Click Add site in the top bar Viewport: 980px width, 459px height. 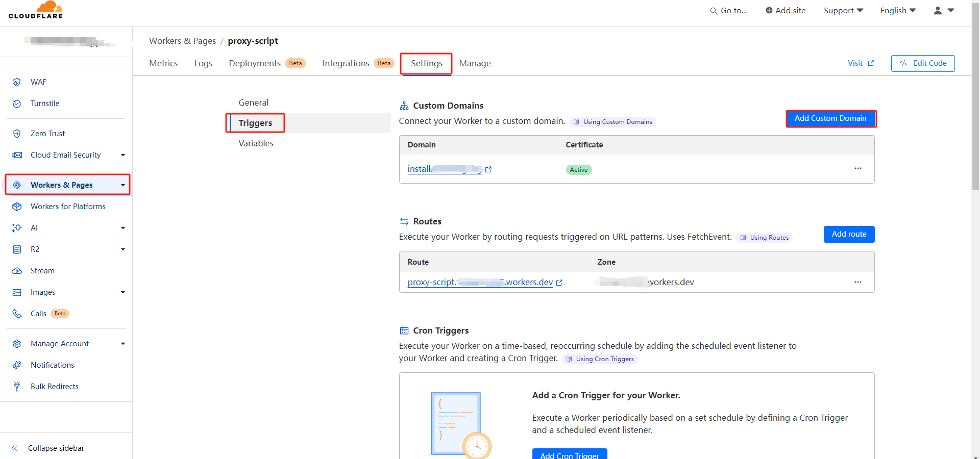(786, 11)
